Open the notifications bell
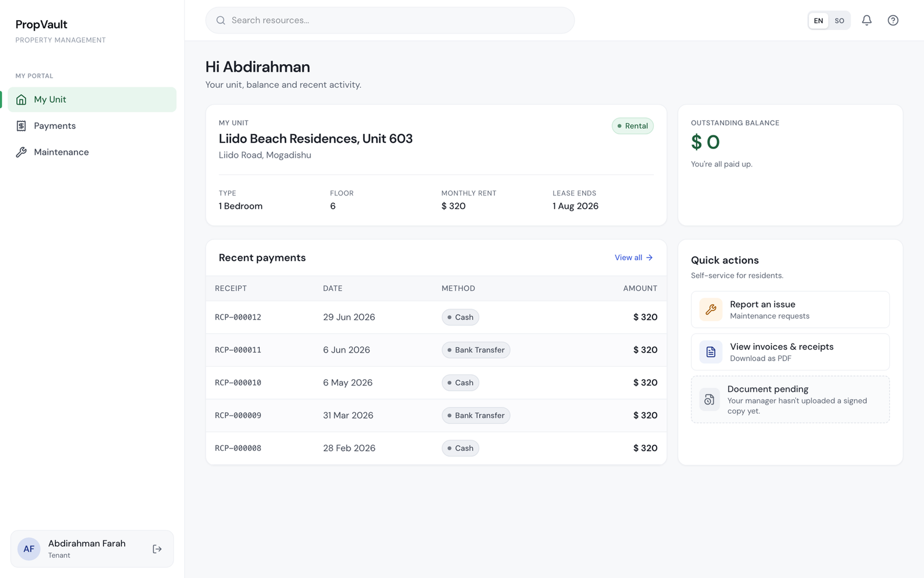Image resolution: width=924 pixels, height=578 pixels. point(866,20)
